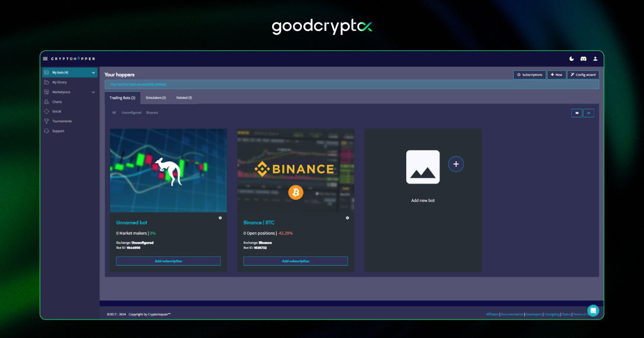Open settings gear on Unnamed bot card
644x338 pixels.
point(220,218)
